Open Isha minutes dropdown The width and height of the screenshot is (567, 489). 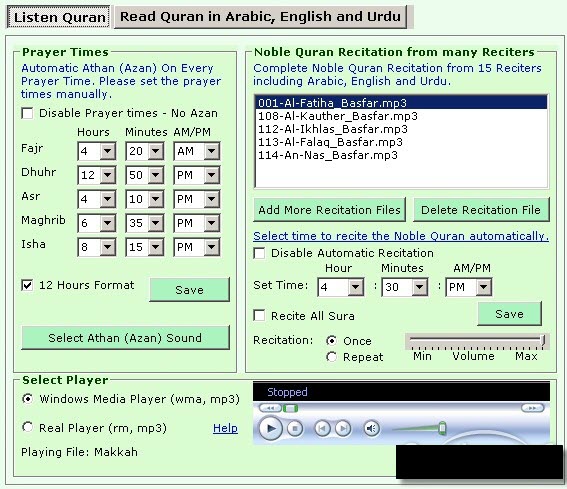155,247
